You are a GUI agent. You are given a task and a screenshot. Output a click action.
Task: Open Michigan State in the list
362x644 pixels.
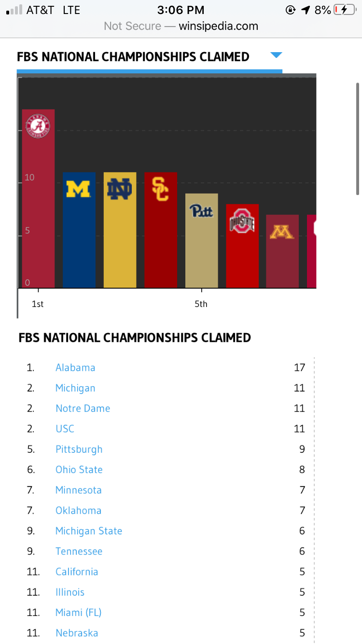pos(88,531)
